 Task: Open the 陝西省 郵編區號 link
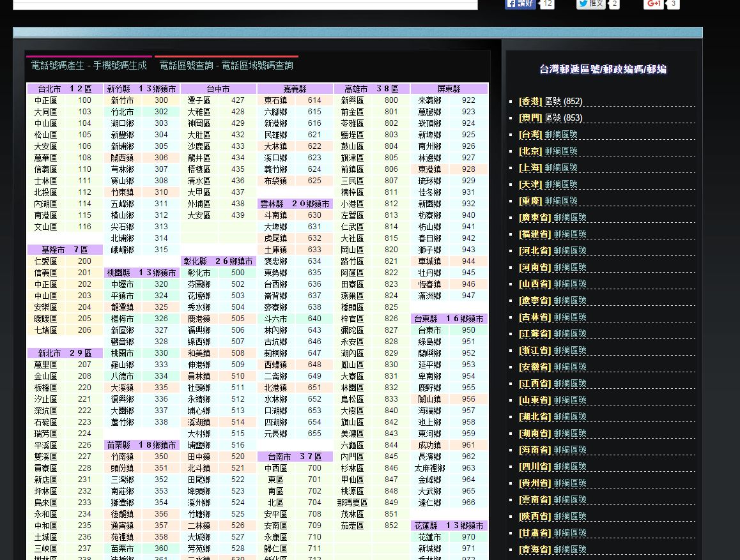tap(553, 517)
